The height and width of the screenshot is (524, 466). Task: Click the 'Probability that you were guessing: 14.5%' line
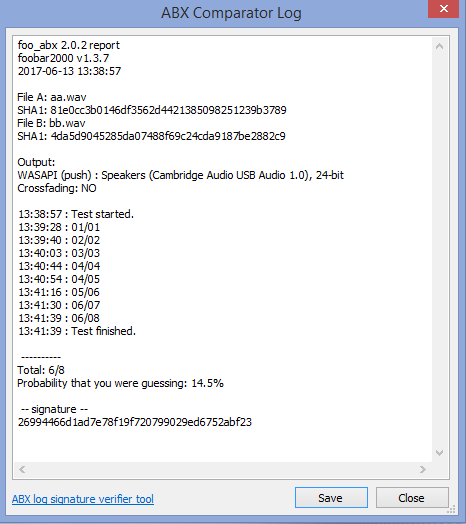click(120, 383)
